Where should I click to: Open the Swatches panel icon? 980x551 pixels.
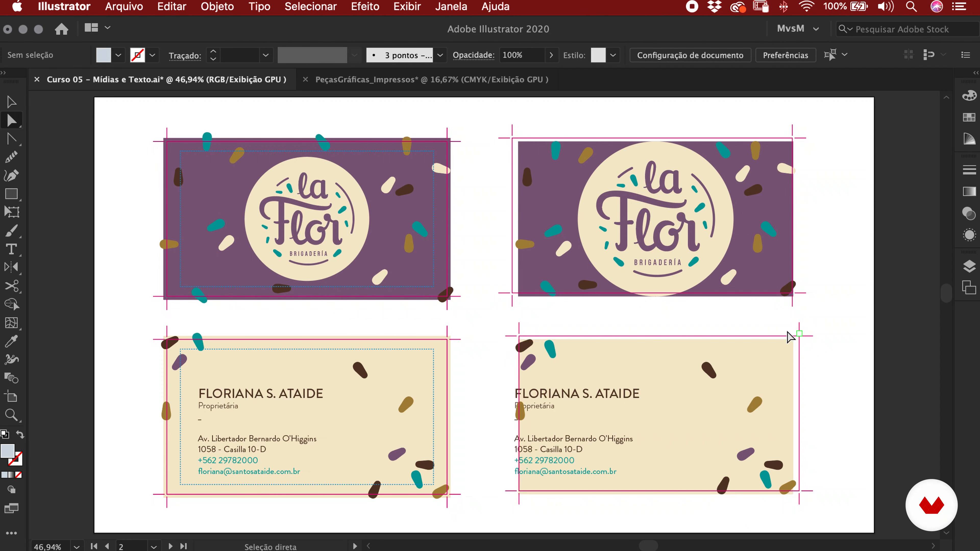(x=969, y=117)
